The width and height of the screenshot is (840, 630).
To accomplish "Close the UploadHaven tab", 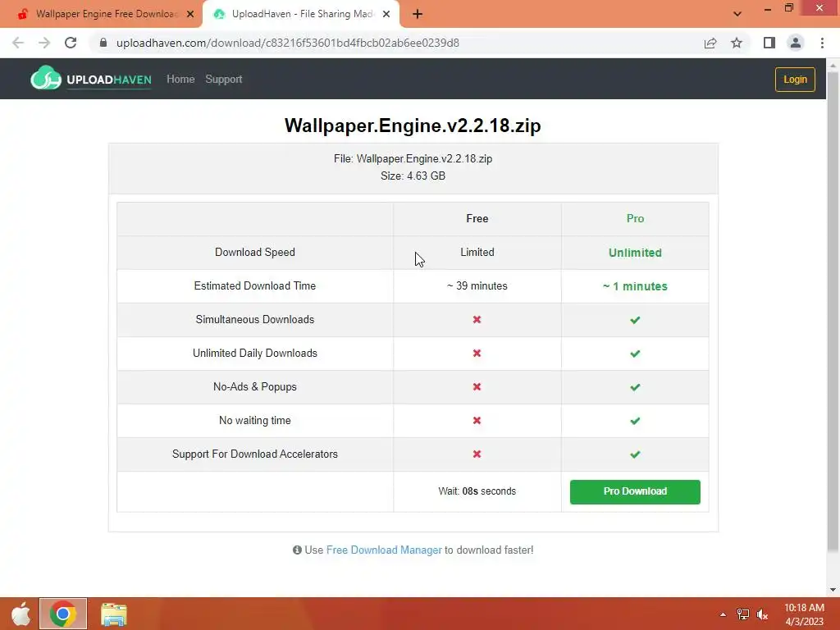I will [386, 14].
